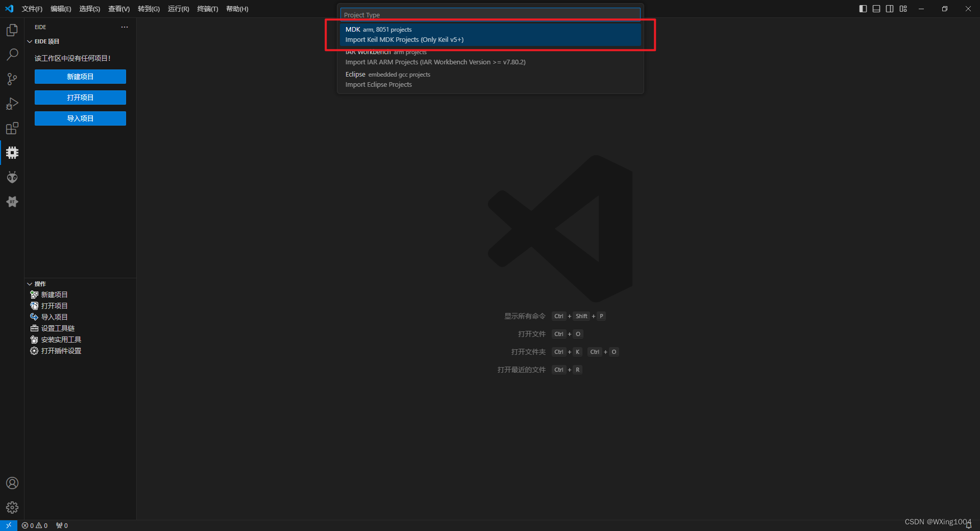Screen dimensions: 980x531
Task: Click the 新建项目 button
Action: [x=80, y=77]
